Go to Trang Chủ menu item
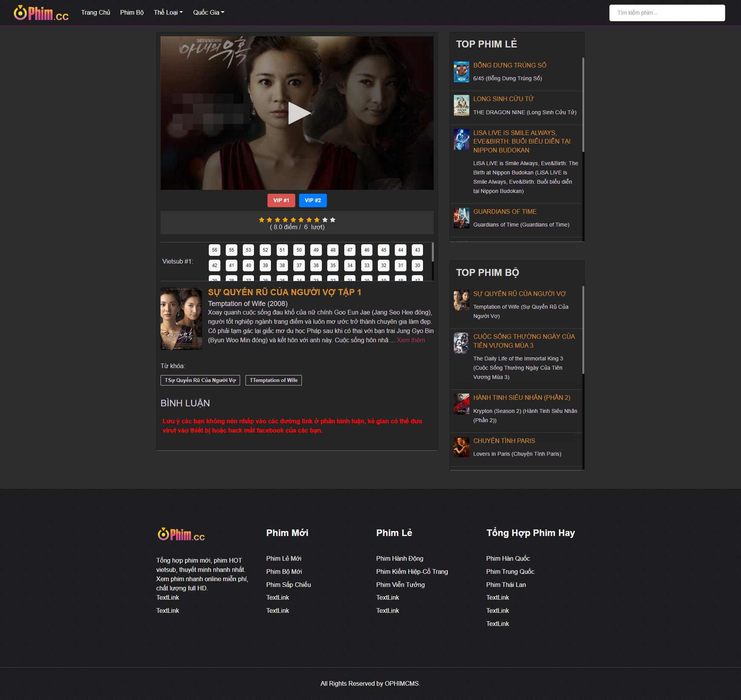 [x=95, y=12]
